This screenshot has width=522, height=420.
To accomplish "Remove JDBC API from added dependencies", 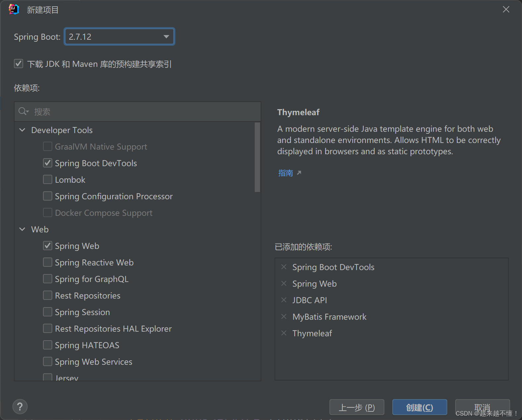I will pyautogui.click(x=284, y=300).
